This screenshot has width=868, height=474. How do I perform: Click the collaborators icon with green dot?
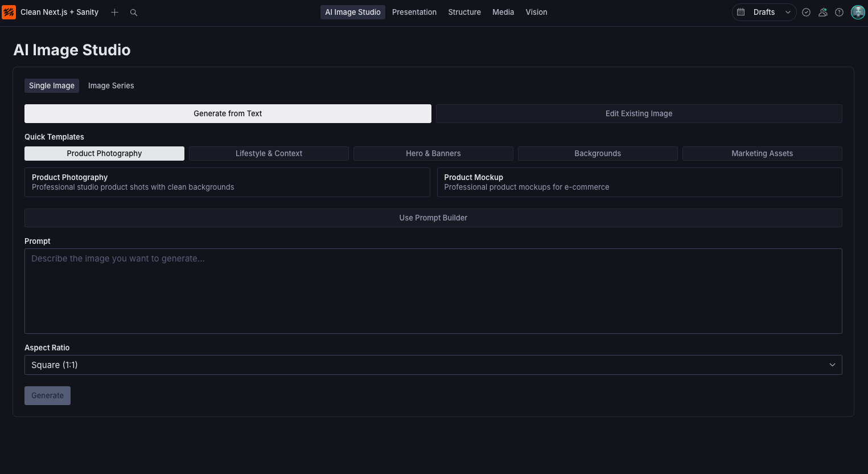[x=822, y=12]
